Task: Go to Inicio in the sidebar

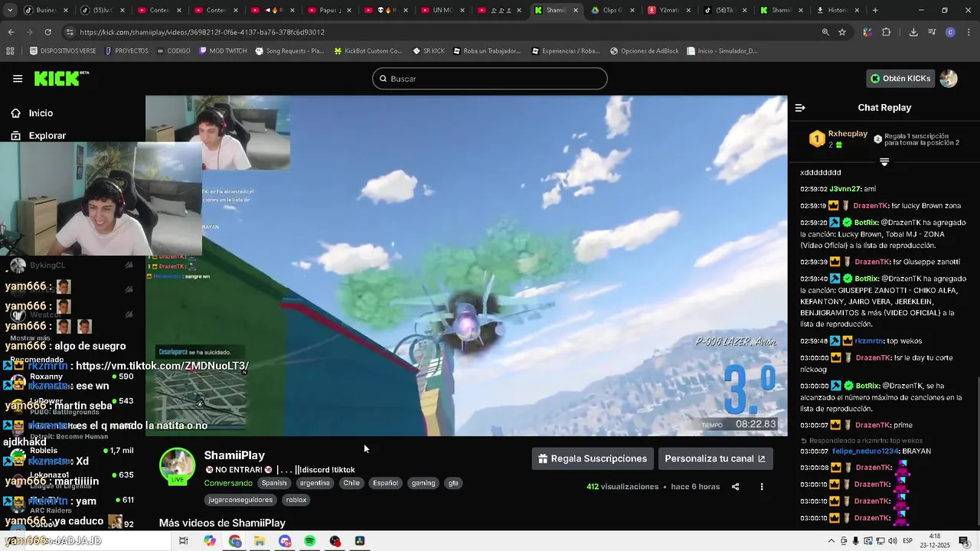Action: click(41, 113)
